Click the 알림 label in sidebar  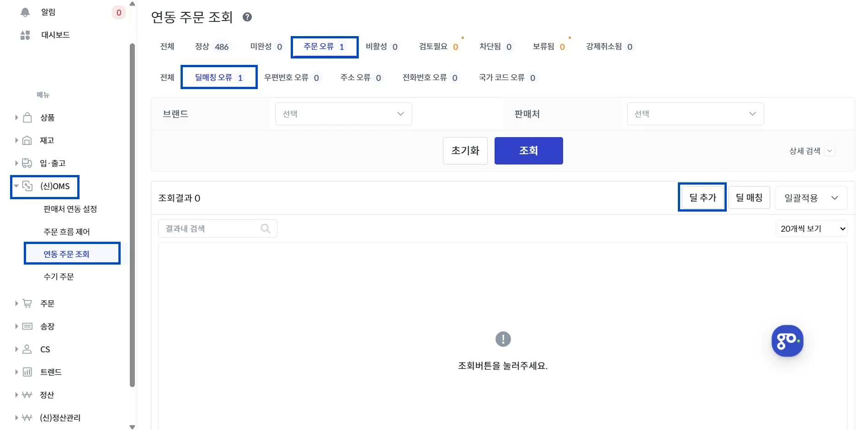pos(48,12)
